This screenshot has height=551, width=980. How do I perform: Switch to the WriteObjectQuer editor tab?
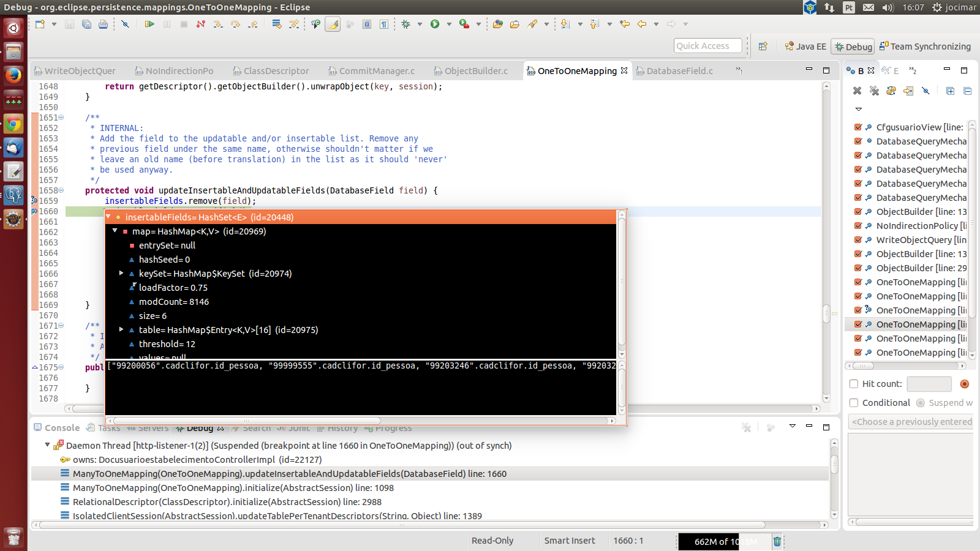(x=75, y=71)
